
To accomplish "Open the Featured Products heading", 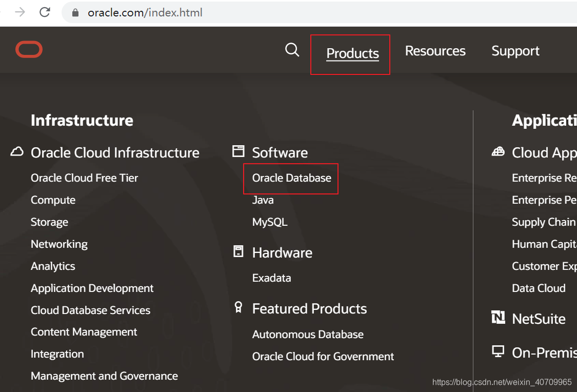I will [x=309, y=309].
